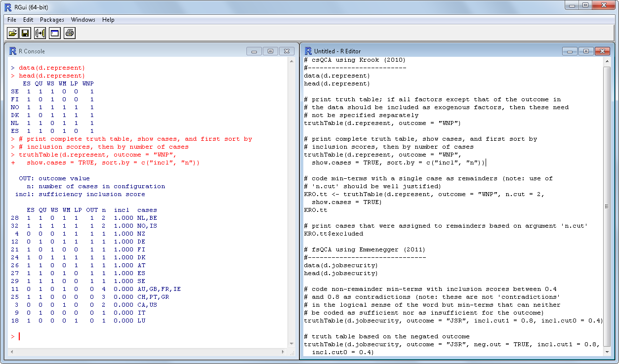Click the RGui application logo icon

coord(8,7)
